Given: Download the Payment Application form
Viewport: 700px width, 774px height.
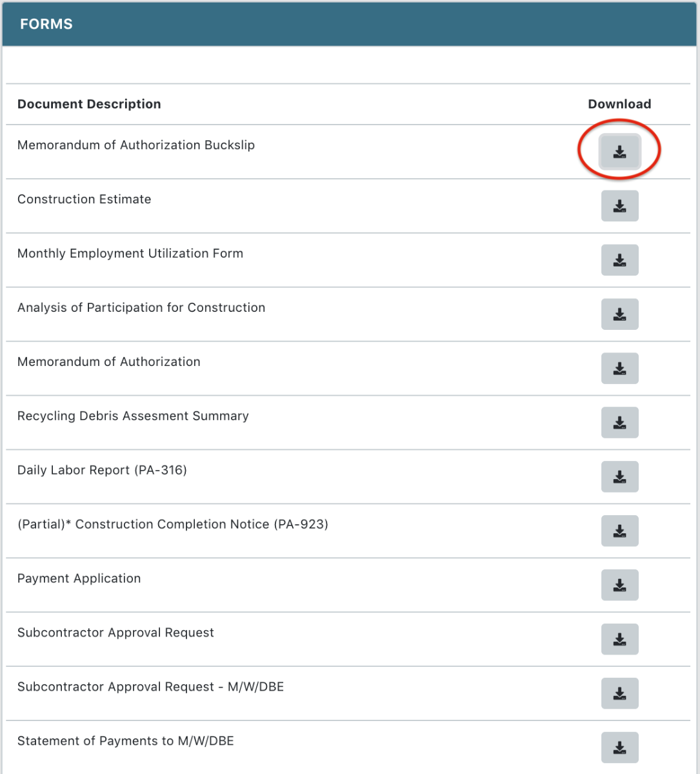Looking at the screenshot, I should pyautogui.click(x=619, y=586).
